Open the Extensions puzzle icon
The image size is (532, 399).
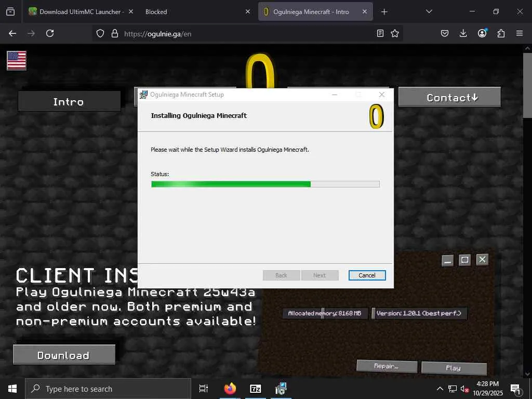[501, 33]
